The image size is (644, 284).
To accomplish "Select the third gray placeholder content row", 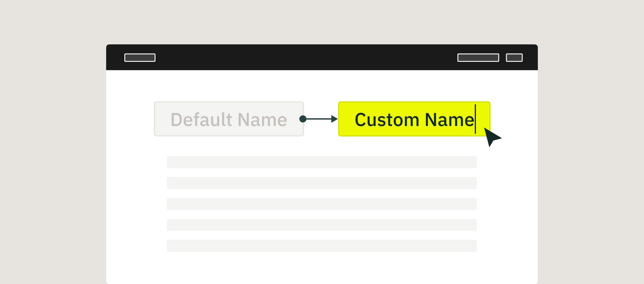I will point(322,204).
